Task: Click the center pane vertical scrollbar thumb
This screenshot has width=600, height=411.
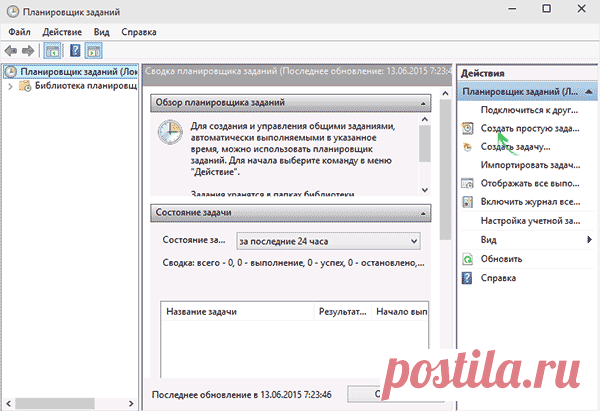Action: (x=445, y=170)
